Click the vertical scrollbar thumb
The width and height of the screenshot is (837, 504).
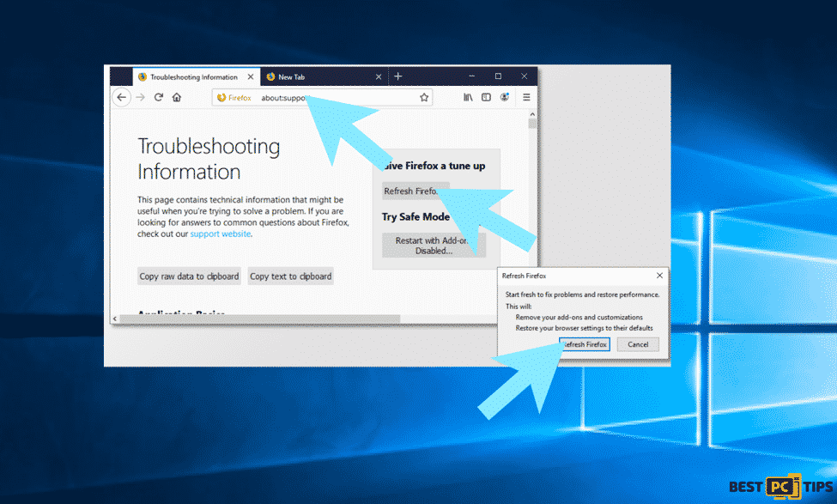point(532,124)
